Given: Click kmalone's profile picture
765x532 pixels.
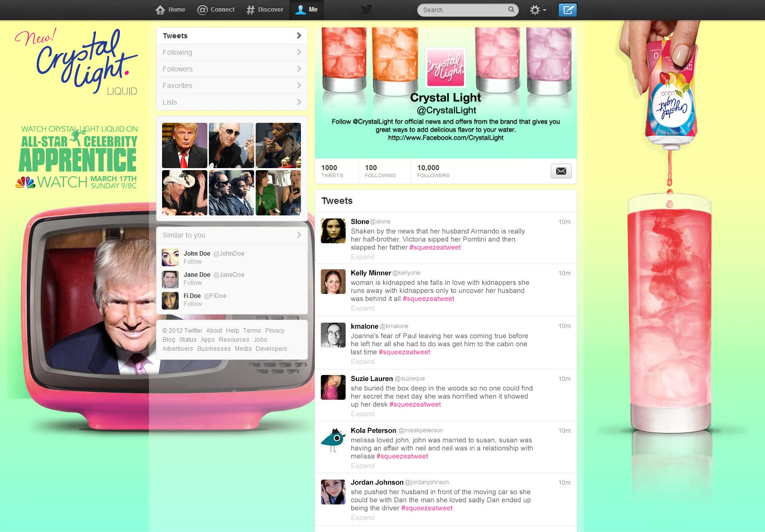Looking at the screenshot, I should click(333, 335).
